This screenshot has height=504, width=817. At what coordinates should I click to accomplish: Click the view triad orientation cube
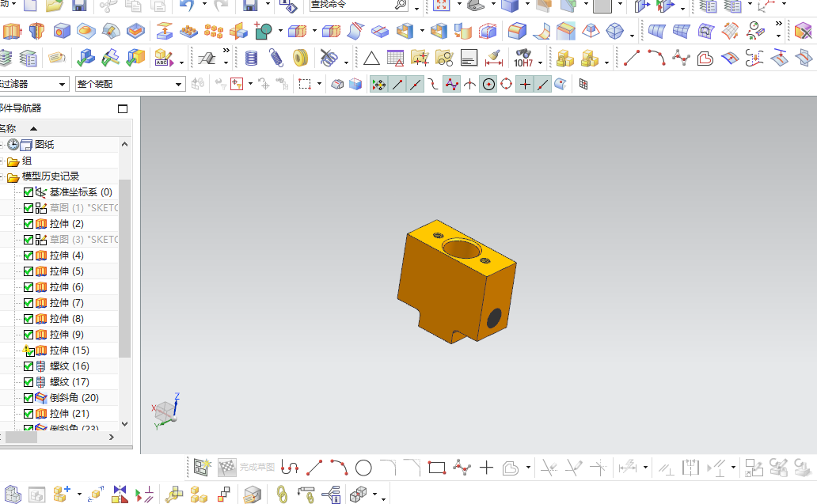166,411
